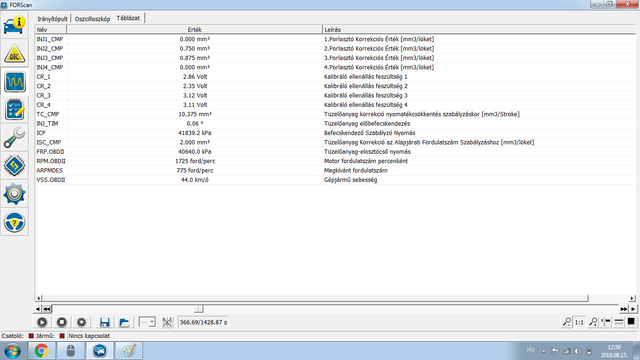
Task: Reset zoom with the 1:1 button
Action: (579, 322)
